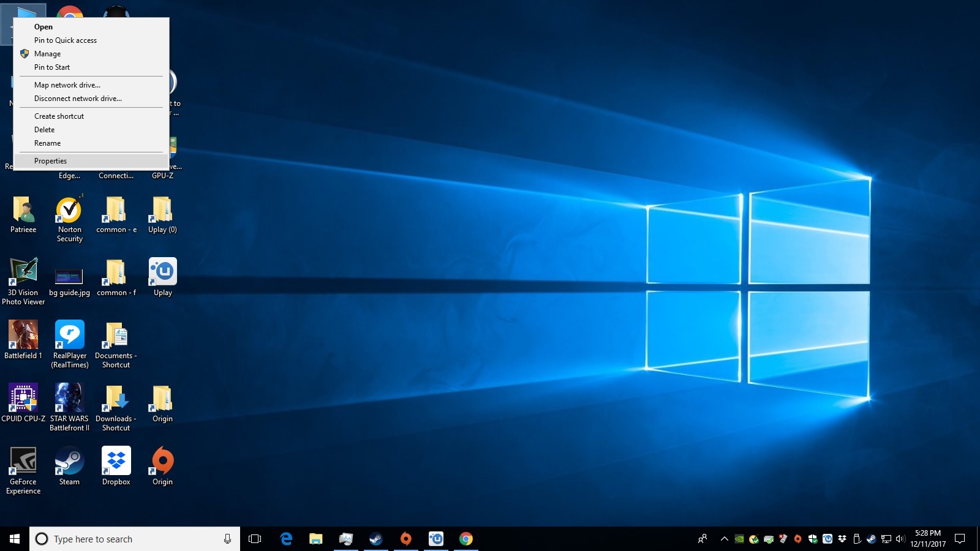Choose Delete from the context menu
The width and height of the screenshot is (980, 551).
pos(91,130)
